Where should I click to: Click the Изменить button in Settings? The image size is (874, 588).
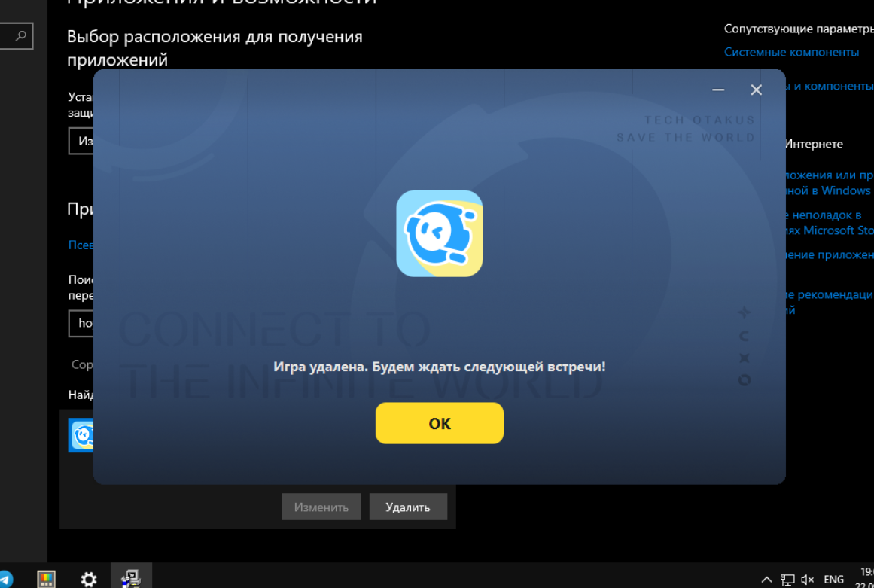click(x=321, y=507)
